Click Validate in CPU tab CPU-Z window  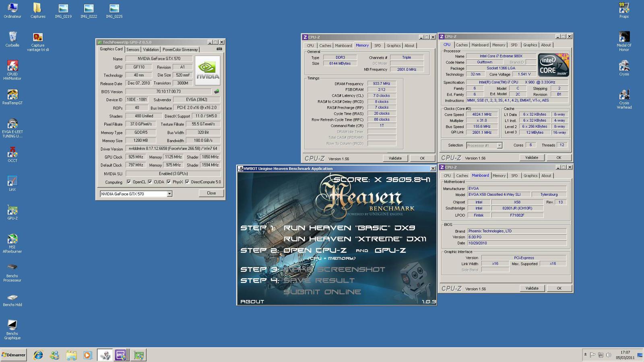click(531, 158)
